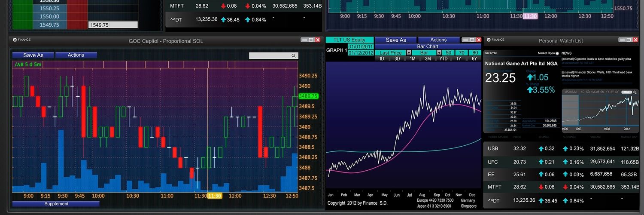Click the Finance logo in GOC Capitol window
This screenshot has height=215, width=644.
(15, 40)
